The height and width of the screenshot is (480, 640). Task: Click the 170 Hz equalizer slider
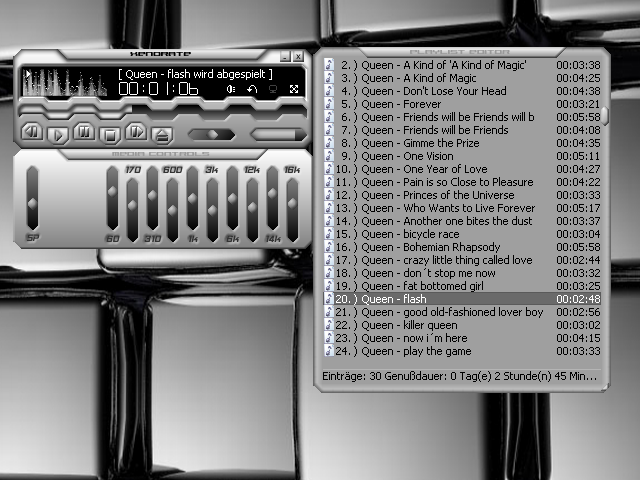[132, 210]
